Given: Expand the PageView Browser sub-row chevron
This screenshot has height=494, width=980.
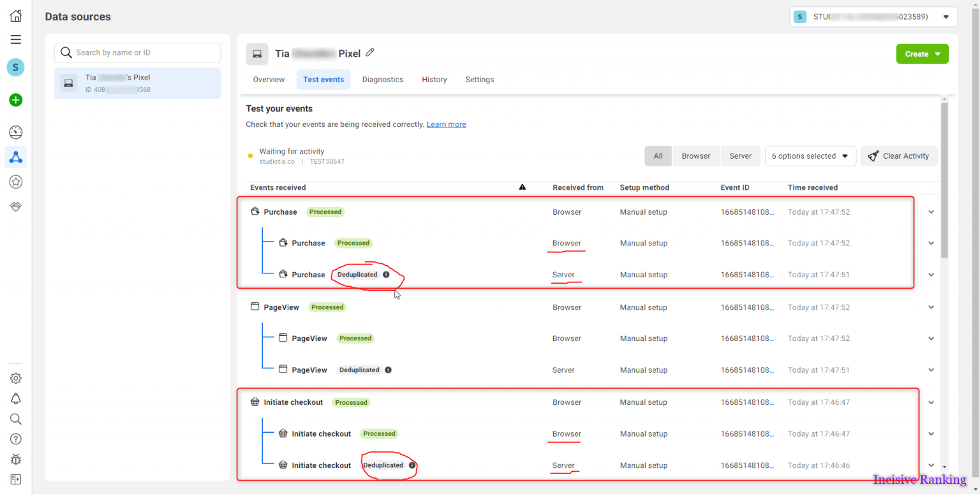Looking at the screenshot, I should click(x=931, y=338).
